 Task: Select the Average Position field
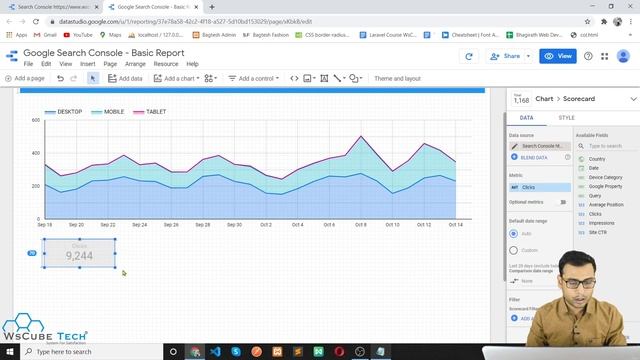606,205
